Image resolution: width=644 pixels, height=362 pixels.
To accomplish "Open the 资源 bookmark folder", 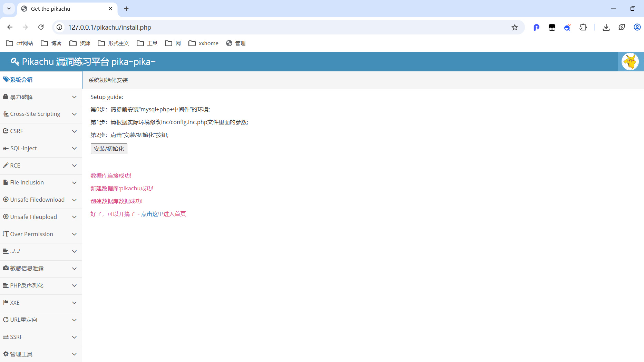I will tap(80, 43).
